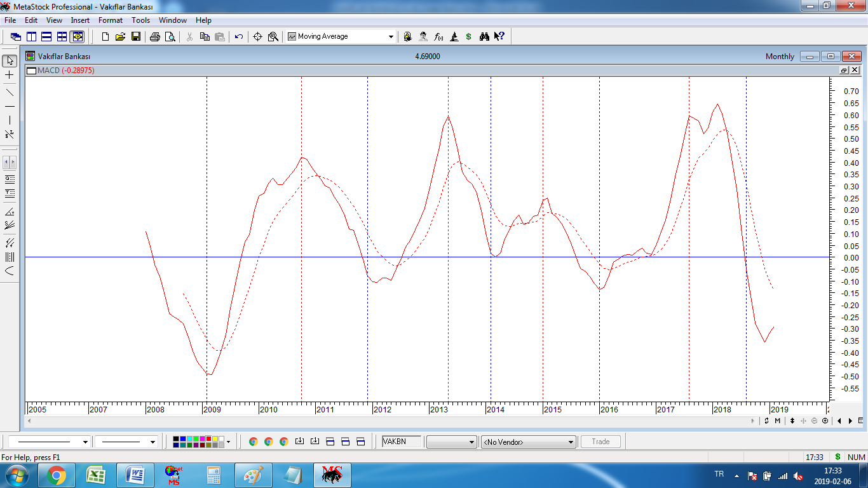Open the Insert menu
868x488 pixels.
80,20
